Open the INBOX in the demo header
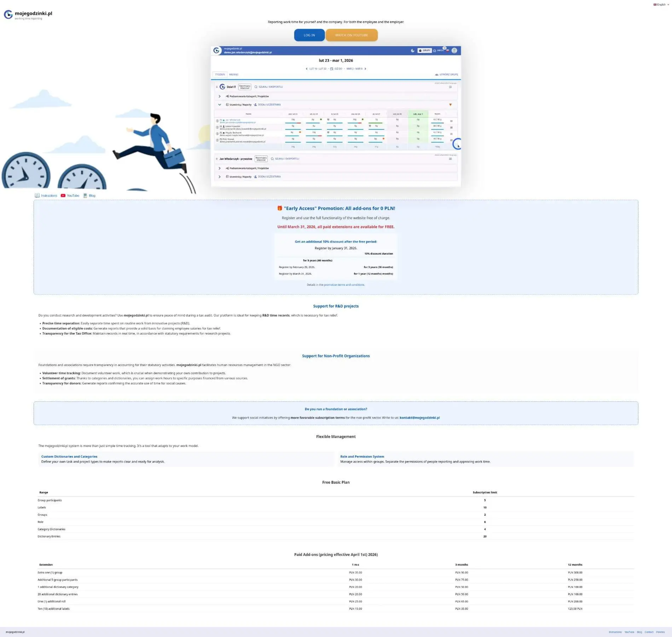This screenshot has height=637, width=672. (439, 51)
